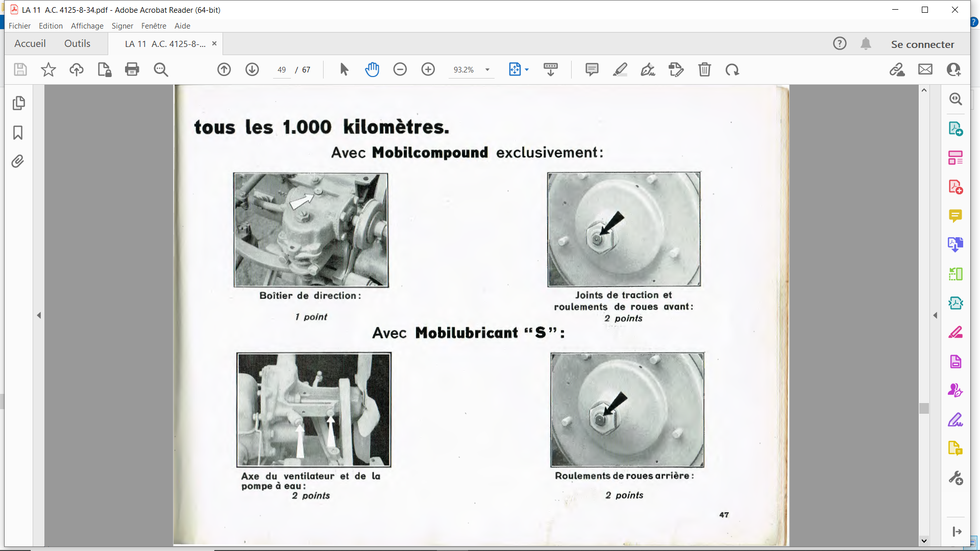Open the Add comment note tool
Image resolution: width=980 pixels, height=551 pixels.
[x=592, y=69]
